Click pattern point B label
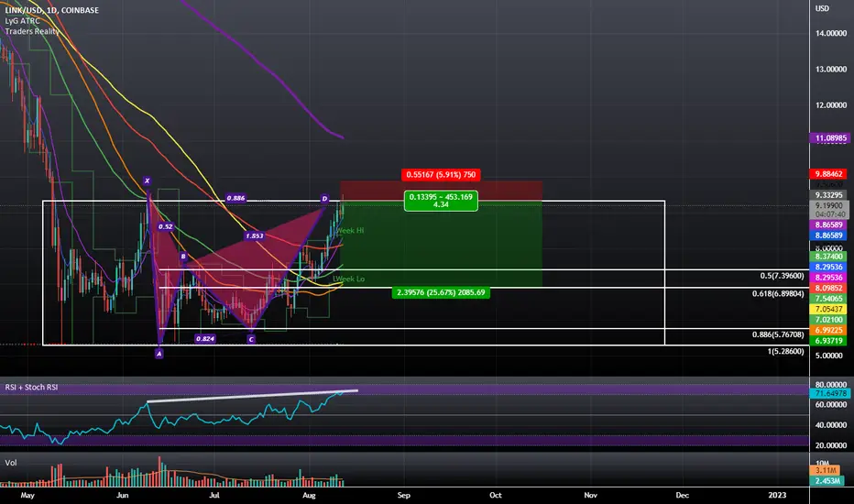 pos(183,256)
